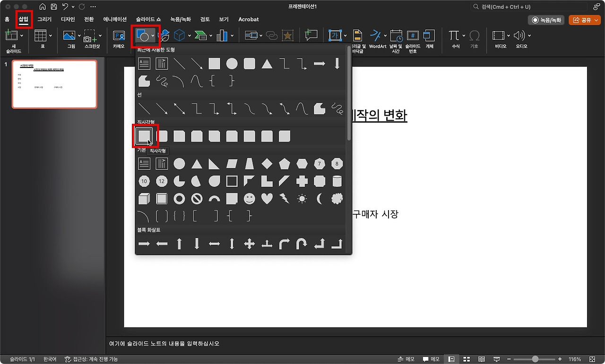Open the 카메오 cameo tool
Viewport: 605px width, 364px height.
click(119, 35)
